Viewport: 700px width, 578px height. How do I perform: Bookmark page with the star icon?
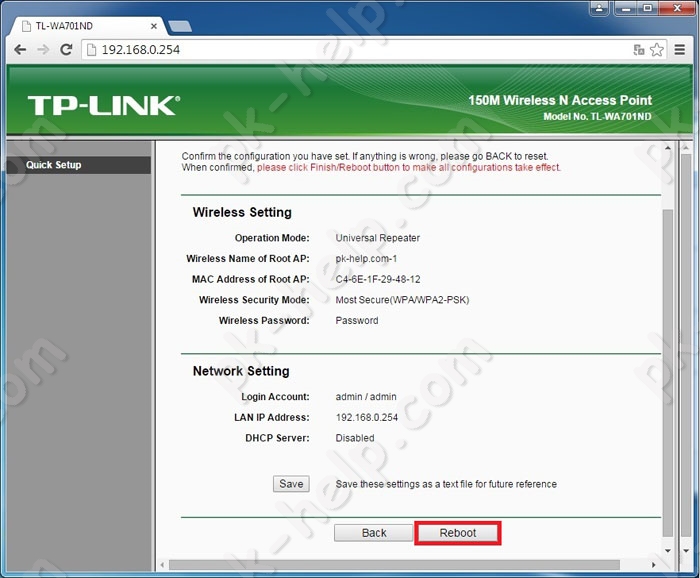click(657, 50)
